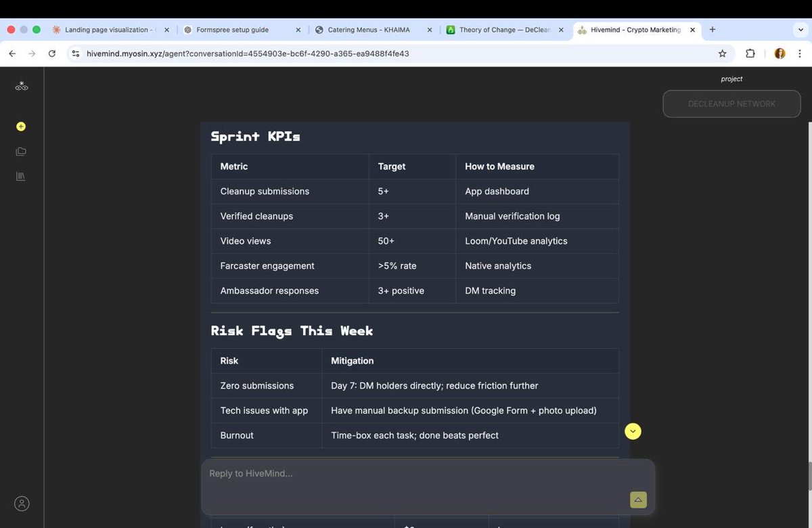
Task: Expand the browser tab search chevron
Action: pos(800,30)
